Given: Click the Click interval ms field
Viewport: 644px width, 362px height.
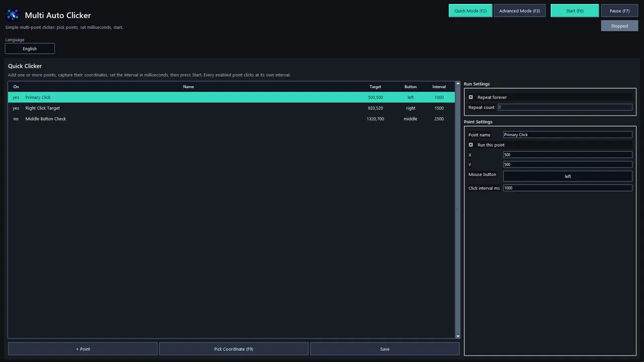Looking at the screenshot, I should pos(568,188).
